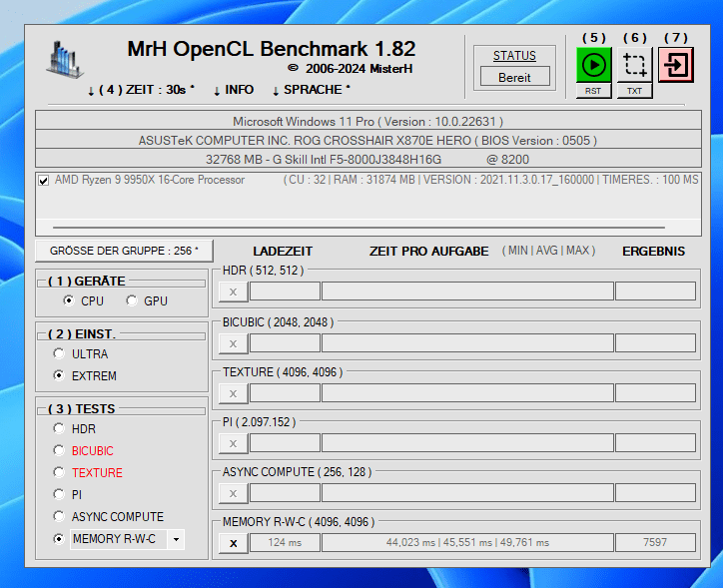The width and height of the screenshot is (723, 588).
Task: Open the SPRACHE language menu
Action: [312, 90]
